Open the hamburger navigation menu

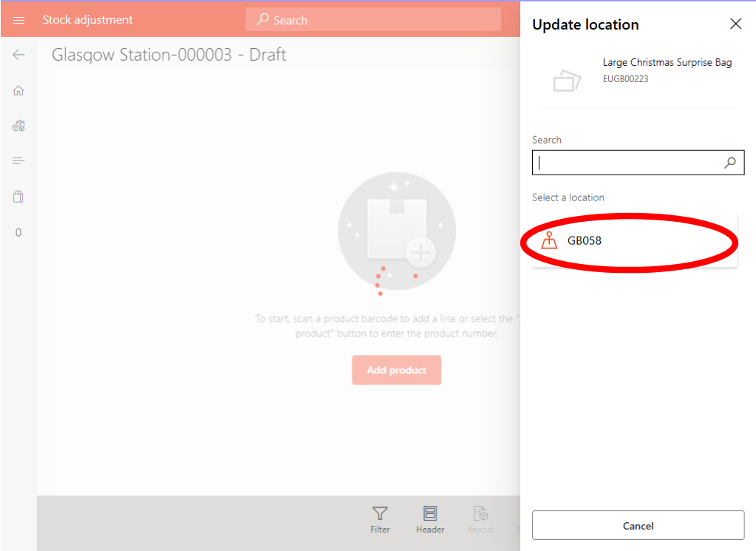(x=18, y=20)
